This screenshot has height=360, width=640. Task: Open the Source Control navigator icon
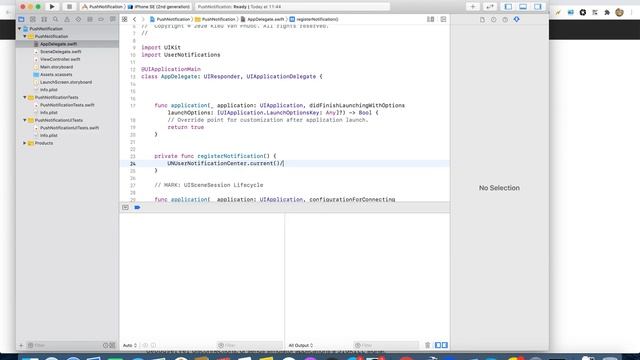coord(33,19)
